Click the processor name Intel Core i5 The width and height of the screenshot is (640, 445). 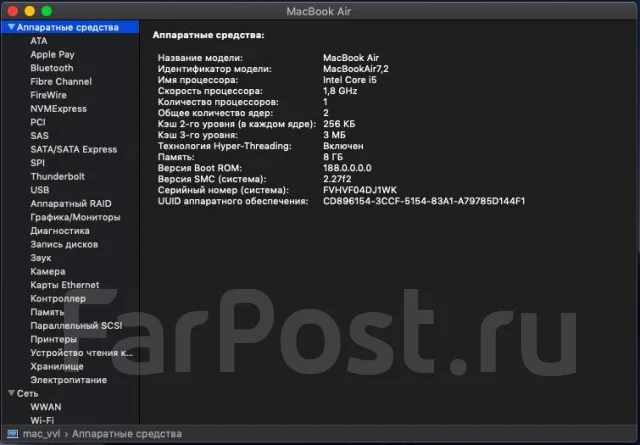350,80
